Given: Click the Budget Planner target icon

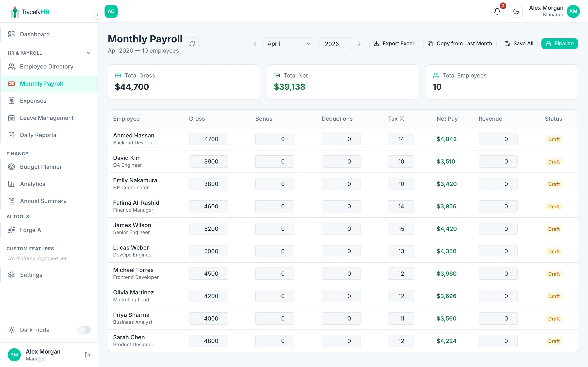Looking at the screenshot, I should tap(11, 167).
